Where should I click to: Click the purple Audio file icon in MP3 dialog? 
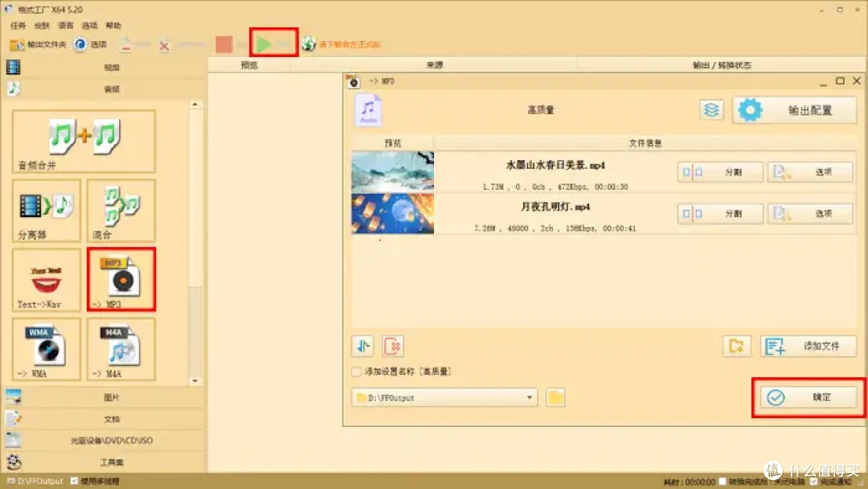tap(368, 109)
